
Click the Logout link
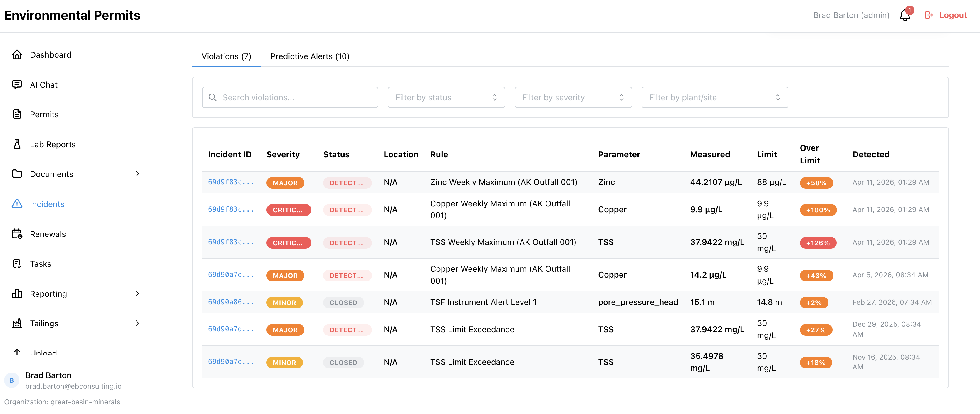coord(953,15)
